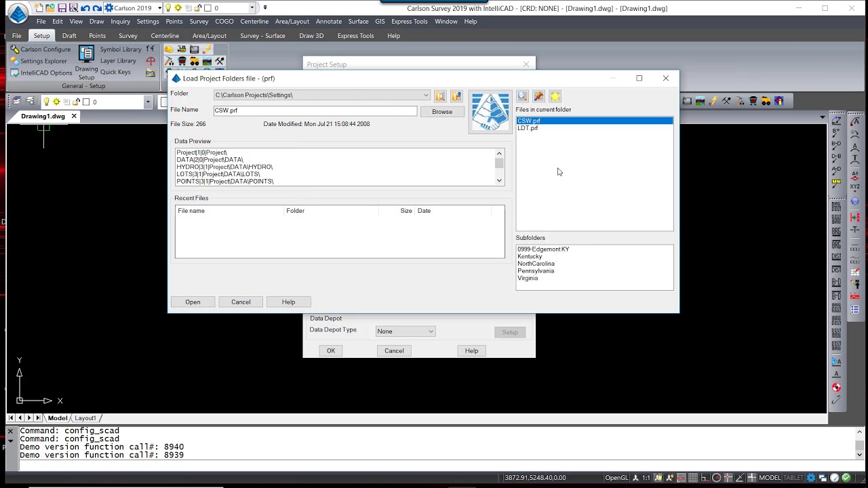Open Symbol Library
Image resolution: width=868 pixels, height=488 pixels.
(121, 49)
